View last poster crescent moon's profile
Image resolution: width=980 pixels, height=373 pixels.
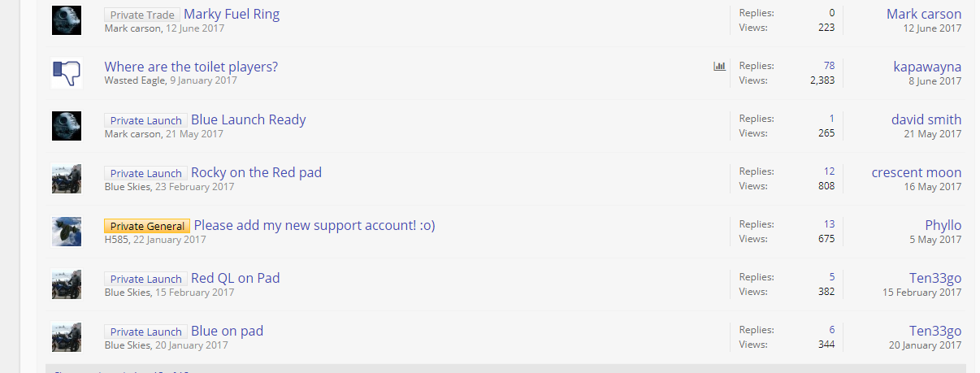click(917, 172)
